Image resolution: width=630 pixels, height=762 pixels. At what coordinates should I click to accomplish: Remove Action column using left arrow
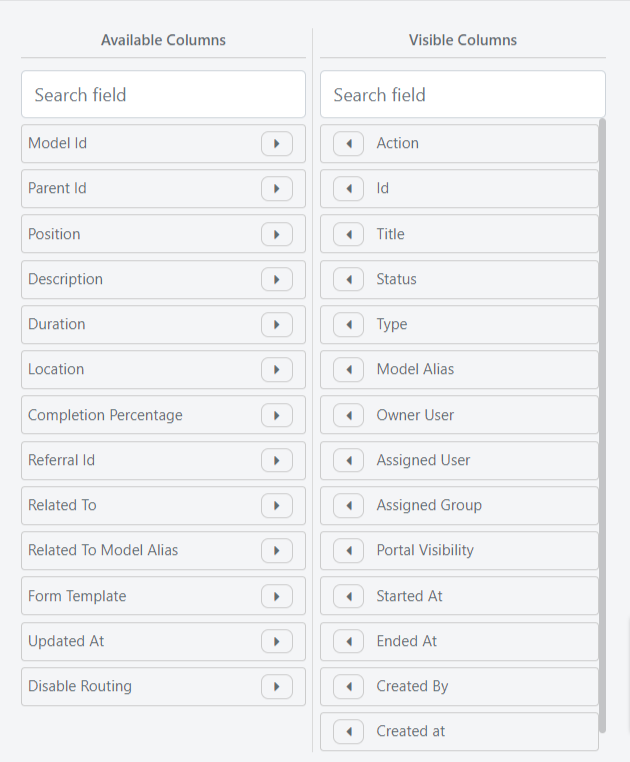coord(349,143)
